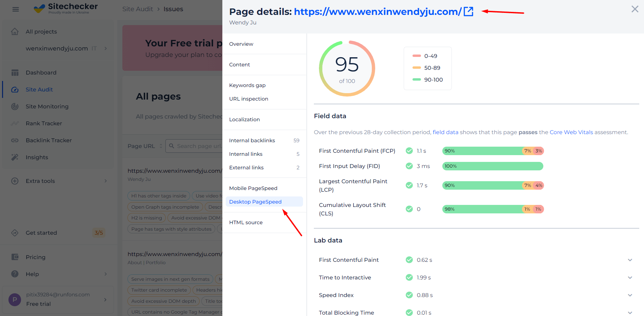644x316 pixels.
Task: Open Site Monitoring in sidebar
Action: pyautogui.click(x=47, y=106)
